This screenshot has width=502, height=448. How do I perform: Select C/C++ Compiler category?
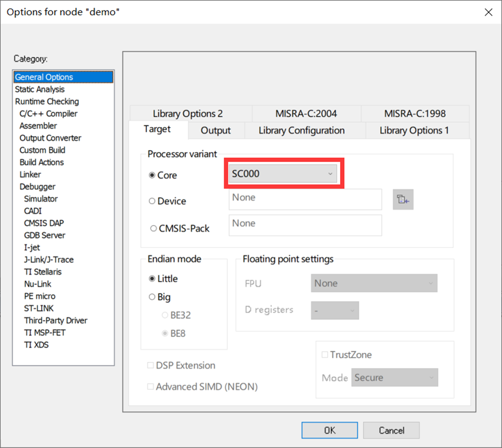(x=48, y=114)
